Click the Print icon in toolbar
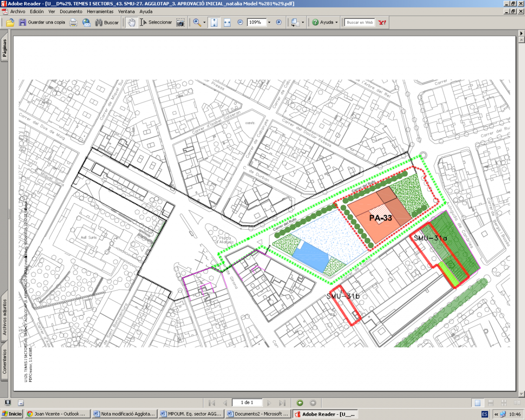 (x=73, y=22)
